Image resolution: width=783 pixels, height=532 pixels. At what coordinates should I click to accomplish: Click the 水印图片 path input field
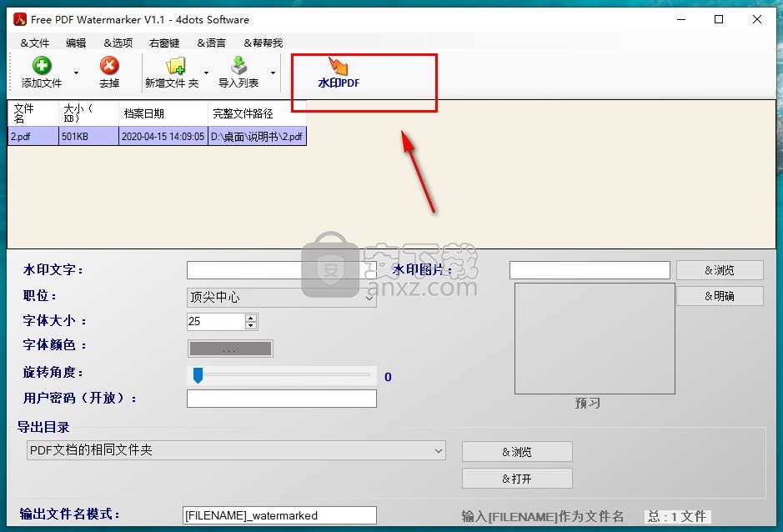click(590, 270)
